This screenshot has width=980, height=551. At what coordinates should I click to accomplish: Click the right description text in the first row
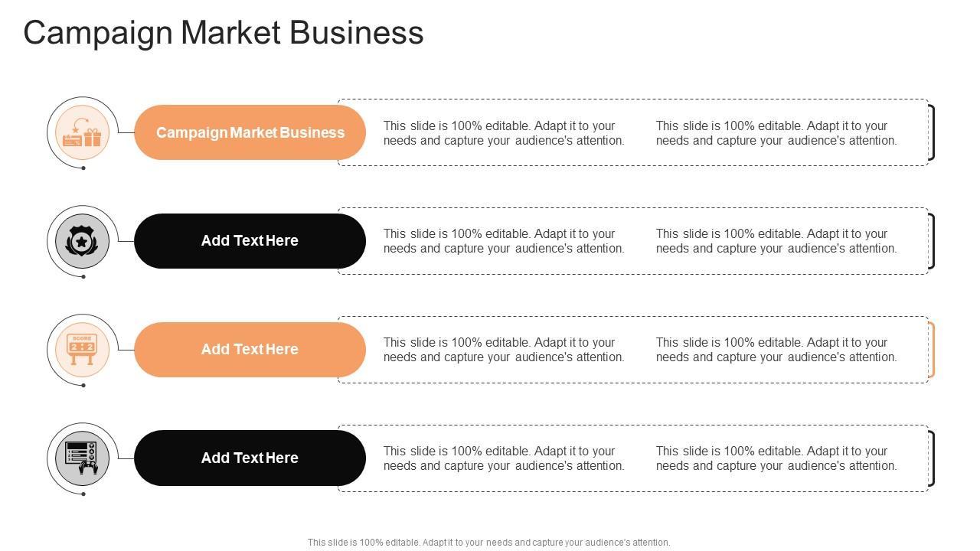pos(776,133)
